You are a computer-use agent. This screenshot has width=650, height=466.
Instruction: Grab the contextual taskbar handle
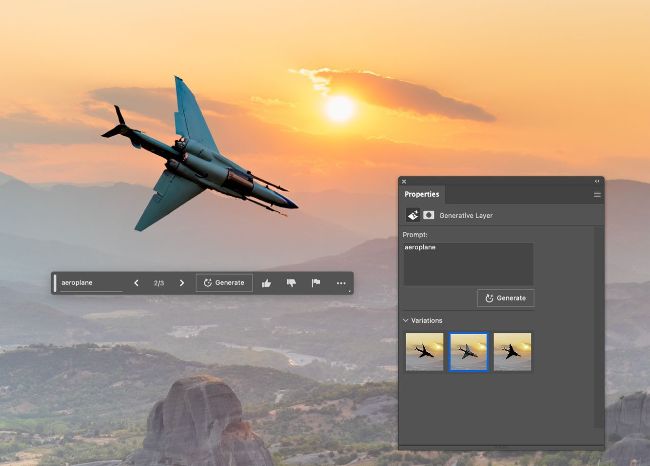point(55,283)
